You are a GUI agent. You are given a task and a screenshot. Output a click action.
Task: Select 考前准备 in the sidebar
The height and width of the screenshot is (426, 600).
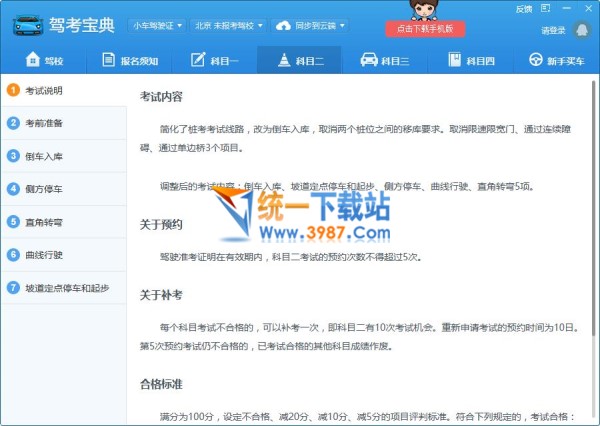point(64,123)
